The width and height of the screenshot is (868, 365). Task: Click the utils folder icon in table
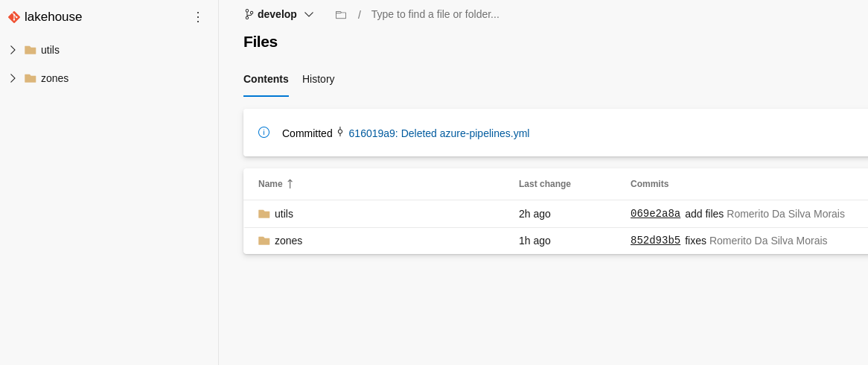[x=264, y=214]
